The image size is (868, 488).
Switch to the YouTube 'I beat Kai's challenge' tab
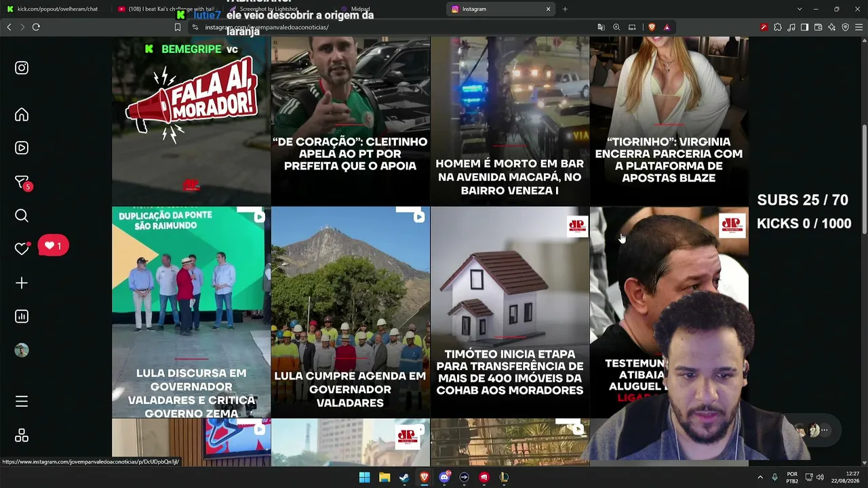pos(166,9)
